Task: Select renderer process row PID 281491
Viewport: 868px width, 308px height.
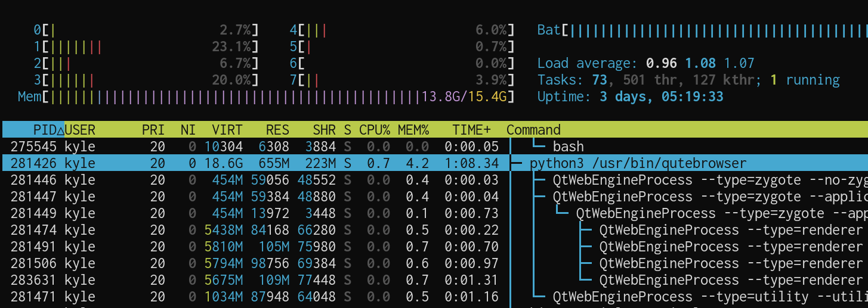Action: (x=435, y=247)
